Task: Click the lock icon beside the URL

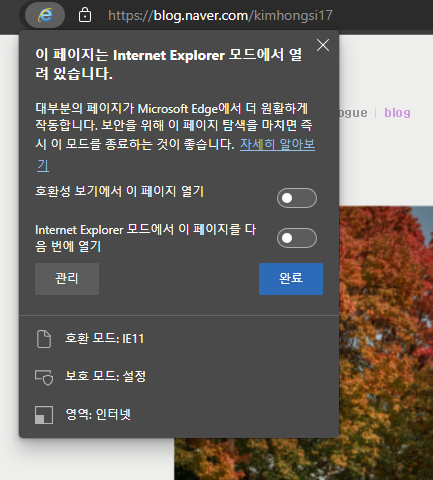Action: (x=85, y=15)
